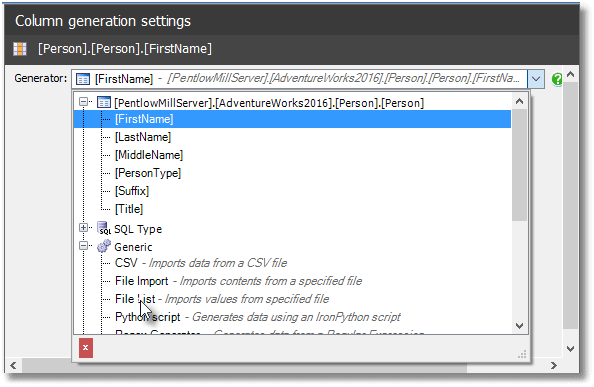Click the Generator: label
594x387 pixels.
click(41, 78)
